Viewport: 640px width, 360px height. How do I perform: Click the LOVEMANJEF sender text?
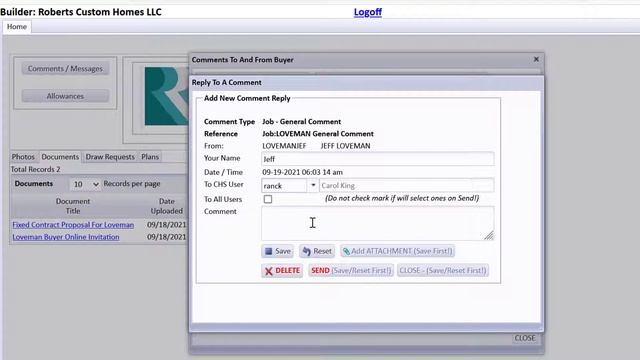coord(284,146)
